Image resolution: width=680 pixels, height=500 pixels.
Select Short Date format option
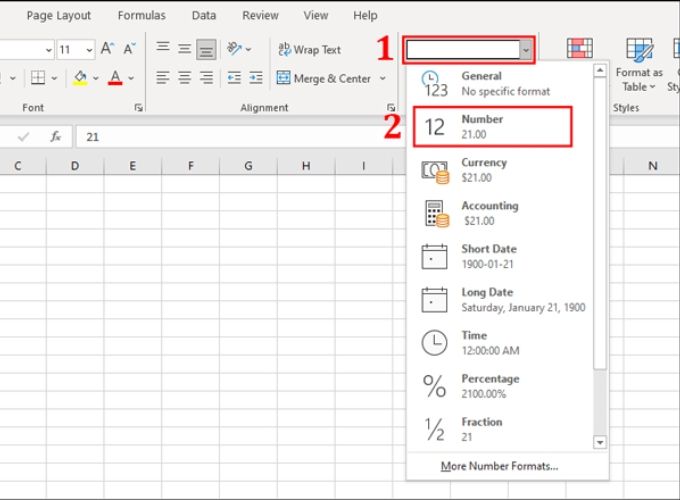499,257
